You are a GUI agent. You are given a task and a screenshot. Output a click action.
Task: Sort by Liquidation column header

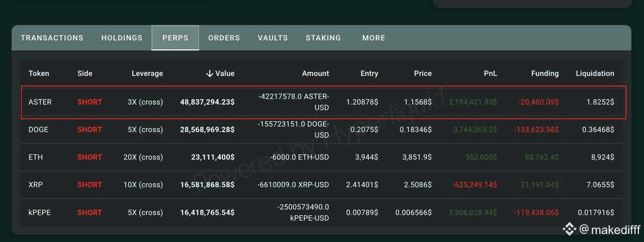[x=595, y=73]
